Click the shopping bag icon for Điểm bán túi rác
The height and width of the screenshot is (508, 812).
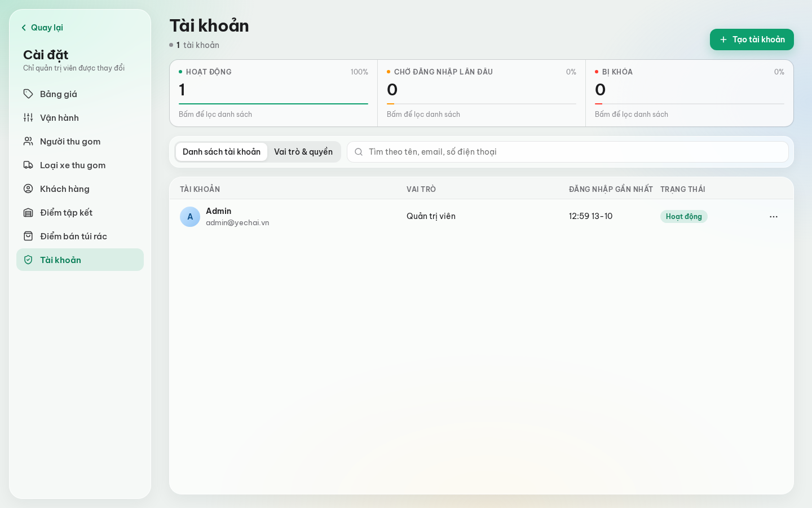tap(28, 236)
